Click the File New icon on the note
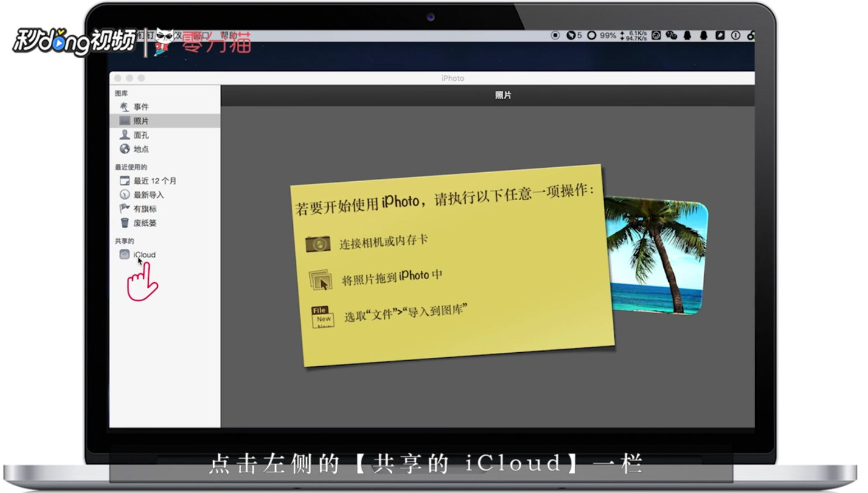This screenshot has width=868, height=493. pyautogui.click(x=323, y=317)
